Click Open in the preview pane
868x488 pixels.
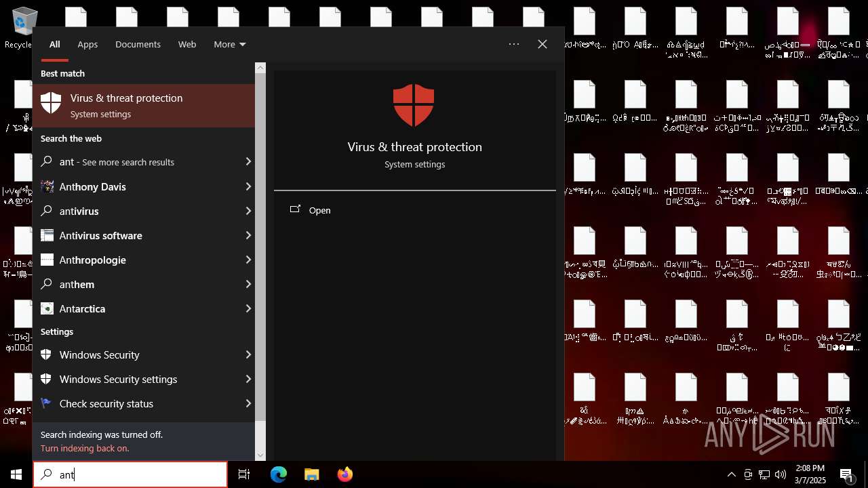319,210
